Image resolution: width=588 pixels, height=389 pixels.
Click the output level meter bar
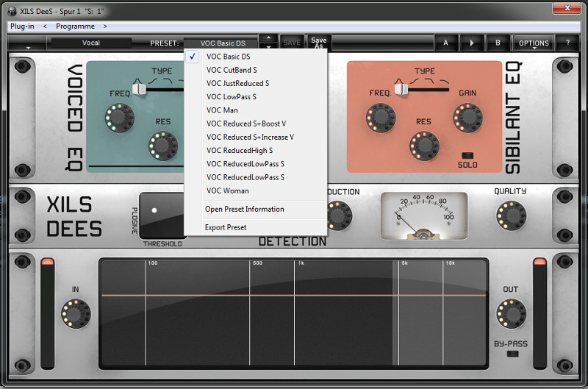(x=539, y=313)
